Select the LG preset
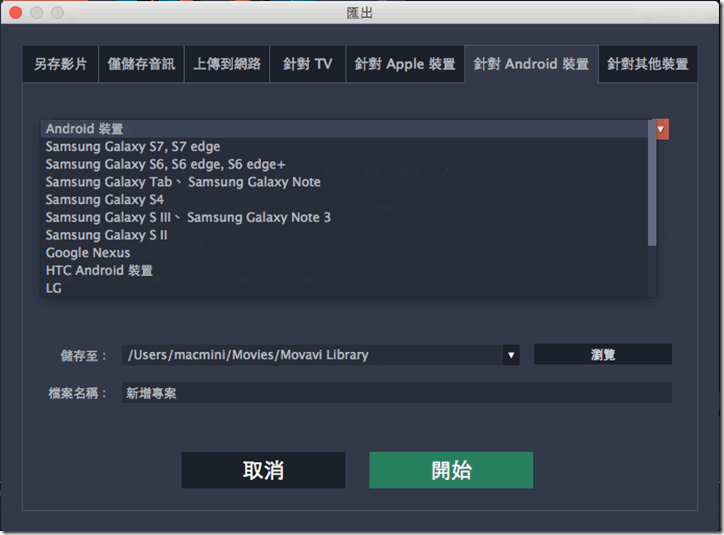This screenshot has width=724, height=535. 344,288
